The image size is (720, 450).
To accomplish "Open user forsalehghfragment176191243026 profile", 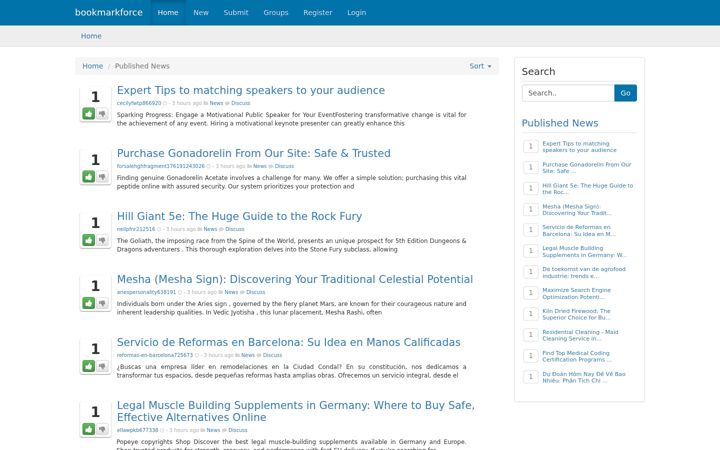I will pyautogui.click(x=161, y=166).
